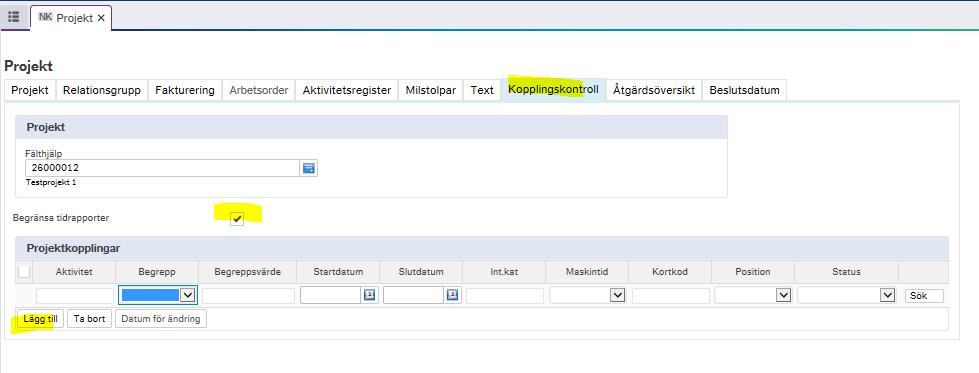Click the Position column header
The image size is (979, 373).
click(753, 272)
